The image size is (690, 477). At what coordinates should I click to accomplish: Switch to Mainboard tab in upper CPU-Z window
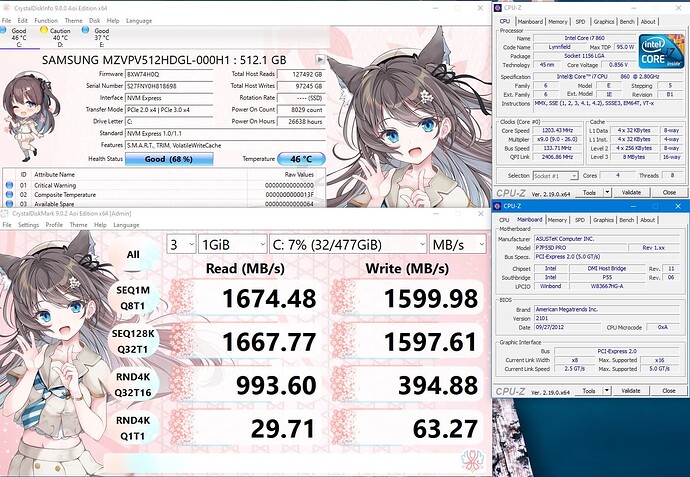click(530, 22)
